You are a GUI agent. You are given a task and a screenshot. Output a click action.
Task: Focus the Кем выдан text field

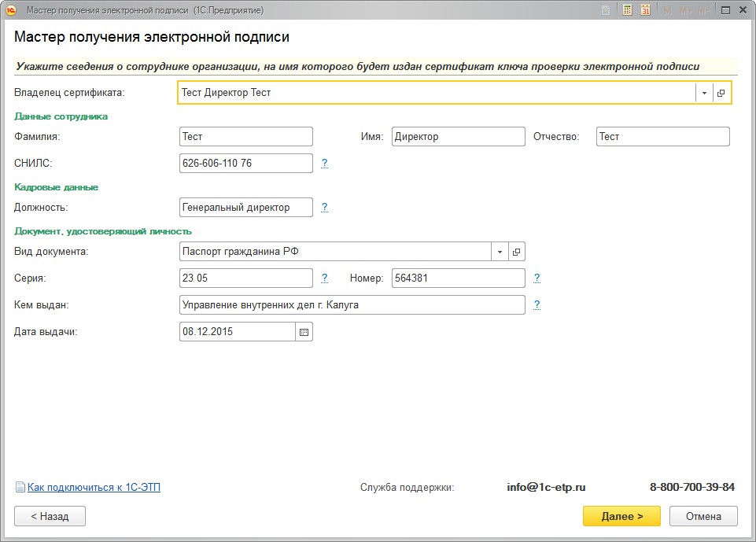[x=352, y=305]
